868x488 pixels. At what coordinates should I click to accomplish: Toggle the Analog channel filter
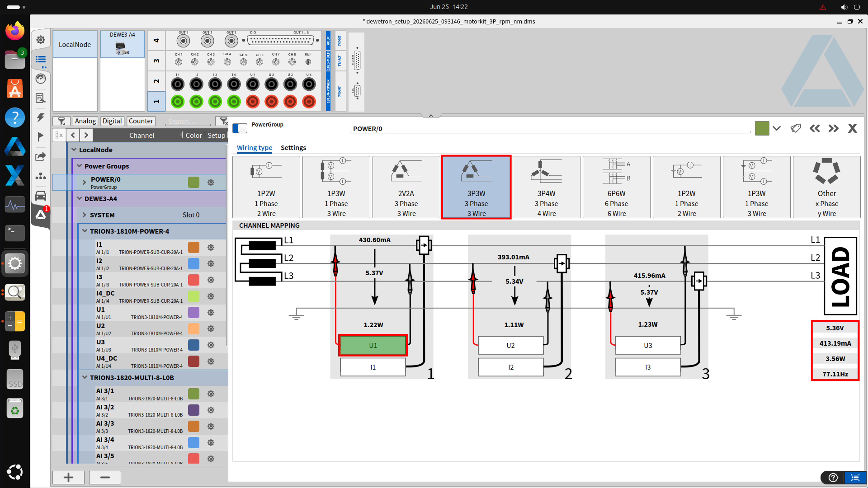[x=85, y=121]
